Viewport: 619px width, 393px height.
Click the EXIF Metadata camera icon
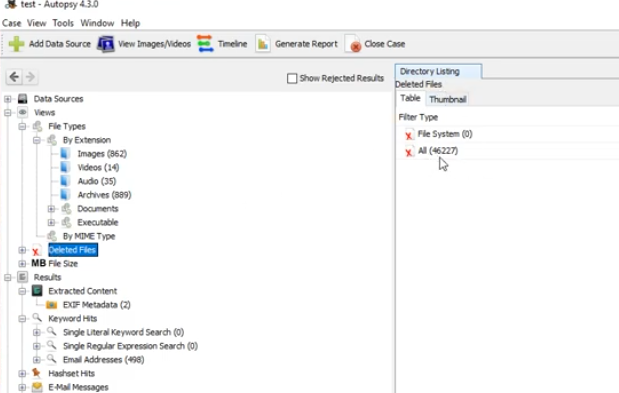[52, 305]
